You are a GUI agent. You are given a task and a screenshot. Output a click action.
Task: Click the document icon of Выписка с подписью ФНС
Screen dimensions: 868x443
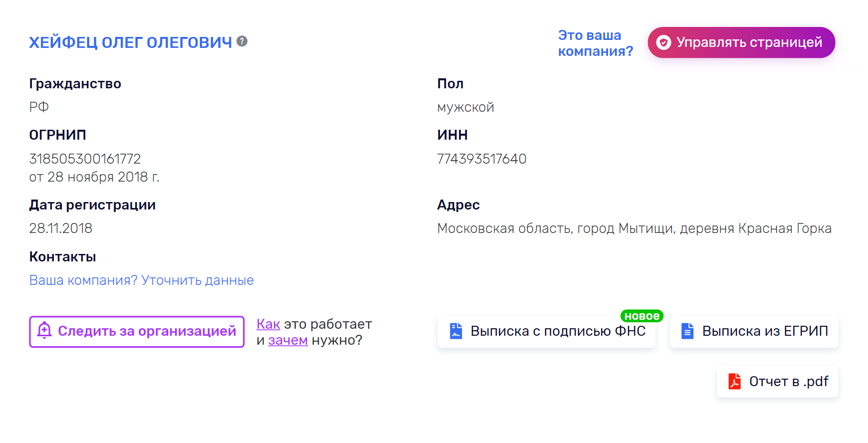click(x=456, y=331)
